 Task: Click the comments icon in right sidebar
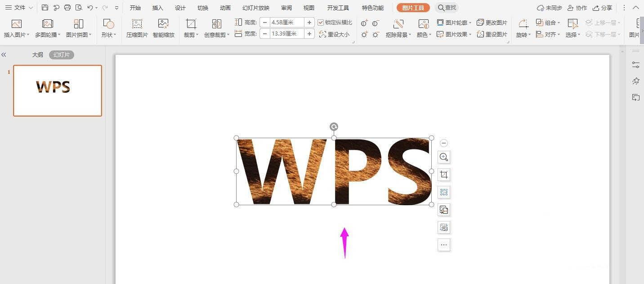pos(635,97)
